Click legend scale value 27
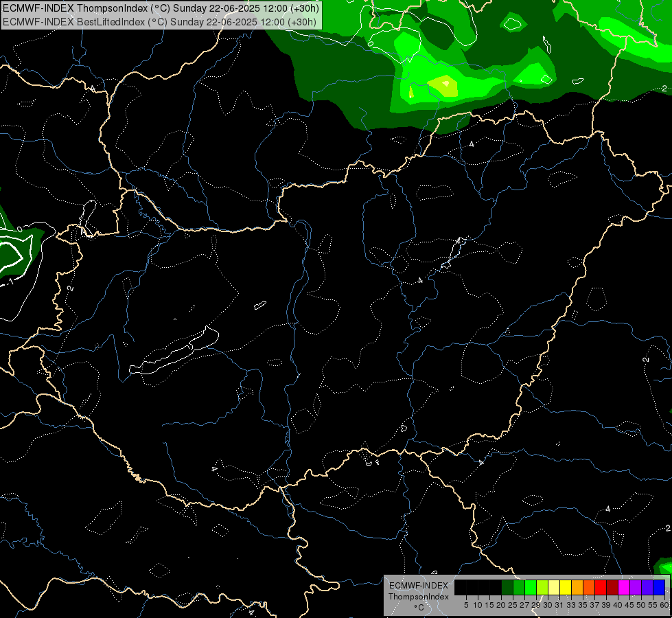Image resolution: width=672 pixels, height=618 pixels. (x=524, y=605)
